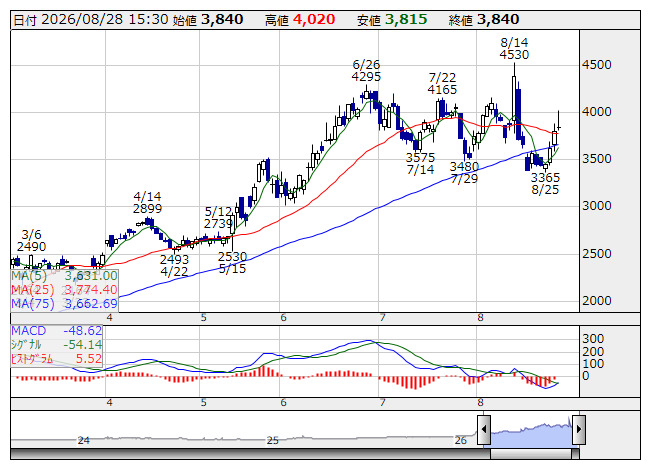
Task: Click the 安値 3,815 low price
Action: tap(392, 20)
